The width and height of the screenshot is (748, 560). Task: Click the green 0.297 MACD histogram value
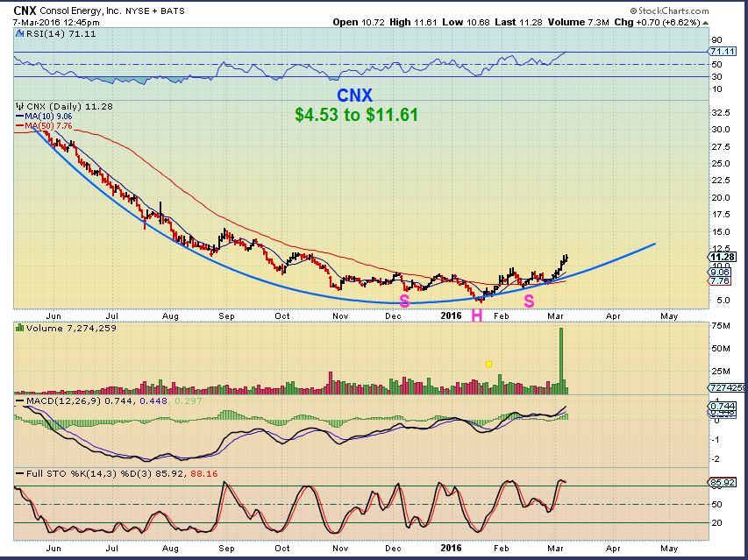point(189,401)
